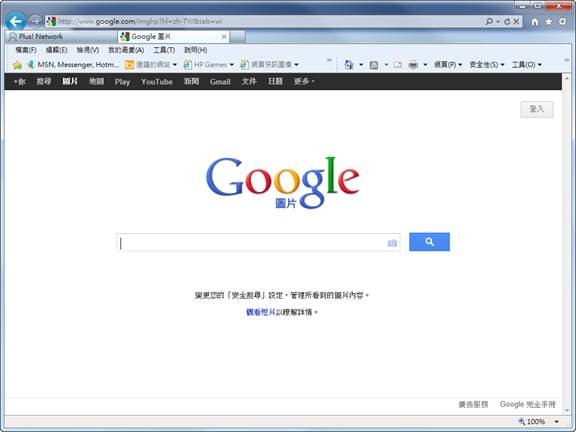Viewport: 576px width, 432px height.
Task: Open the Google 完全手冊 footer link
Action: pos(528,404)
